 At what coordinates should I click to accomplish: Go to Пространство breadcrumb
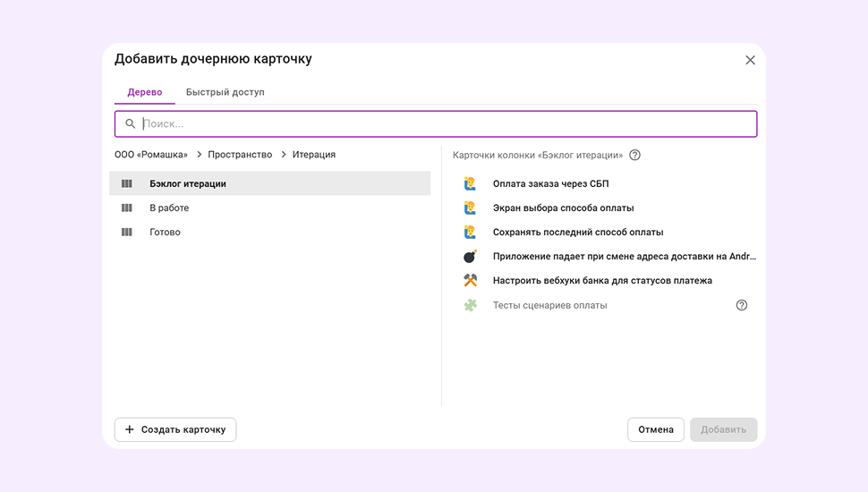(240, 155)
